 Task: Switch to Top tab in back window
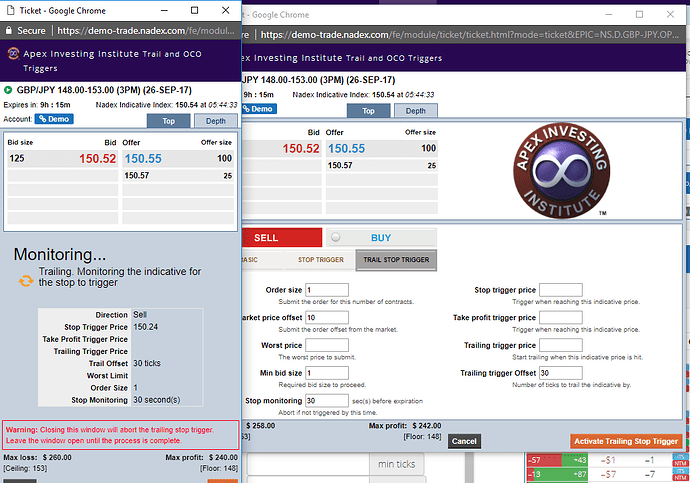[x=368, y=111]
